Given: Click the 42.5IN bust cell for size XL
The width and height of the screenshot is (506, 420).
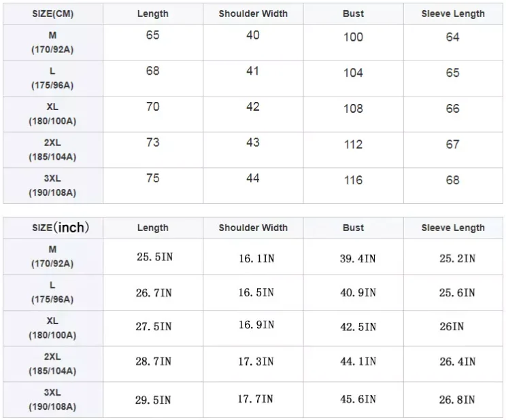Looking at the screenshot, I should tap(358, 327).
